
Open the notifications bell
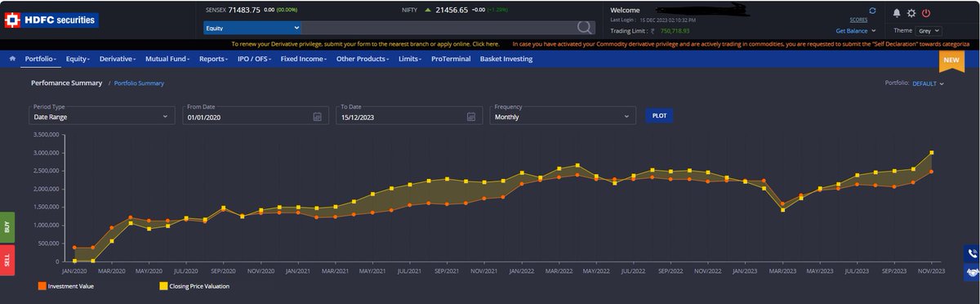point(897,13)
